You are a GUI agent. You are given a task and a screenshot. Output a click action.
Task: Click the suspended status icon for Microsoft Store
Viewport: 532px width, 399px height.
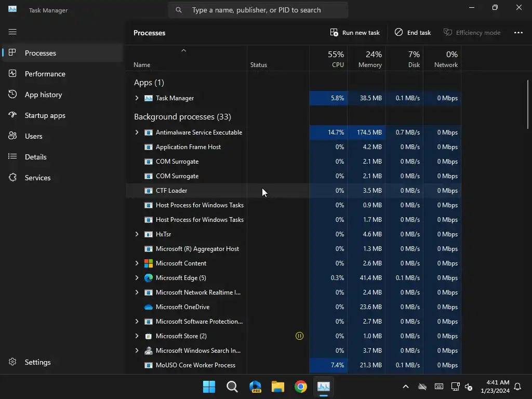(x=299, y=336)
